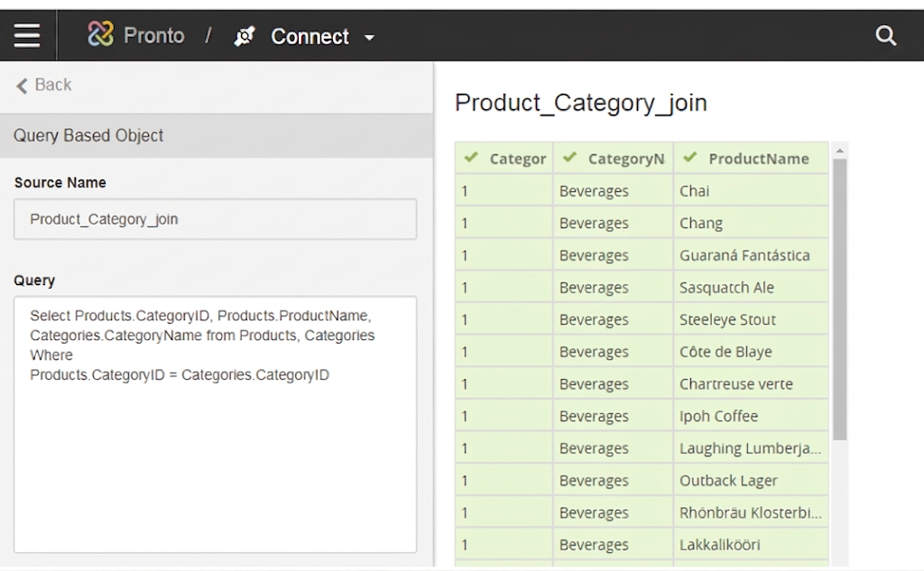This screenshot has height=571, width=924.
Task: Select the Ipoh Coffee cell
Action: point(751,416)
